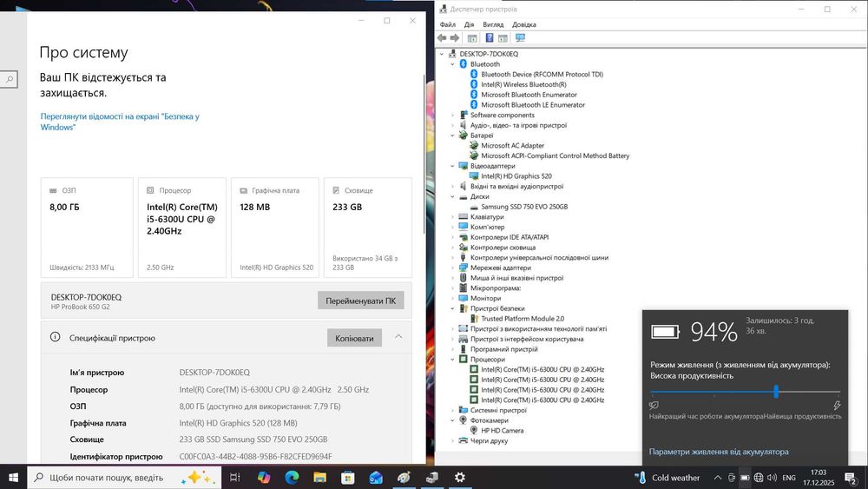Click the Процесор i5-6300U card
Image resolution: width=868 pixels, height=489 pixels.
coord(182,228)
